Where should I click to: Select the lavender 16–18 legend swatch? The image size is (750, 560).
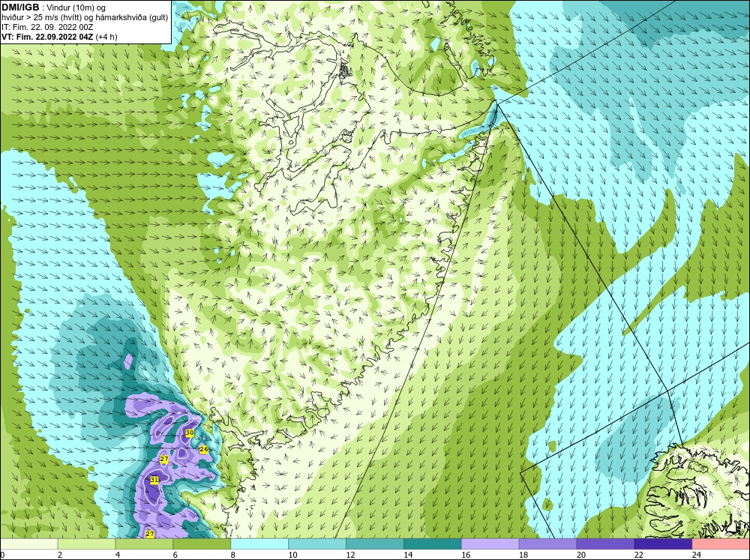point(490,544)
